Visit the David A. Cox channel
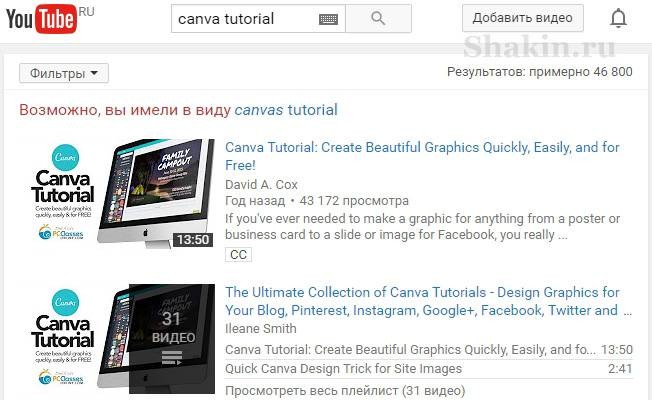Image resolution: width=652 pixels, height=400 pixels. click(261, 184)
